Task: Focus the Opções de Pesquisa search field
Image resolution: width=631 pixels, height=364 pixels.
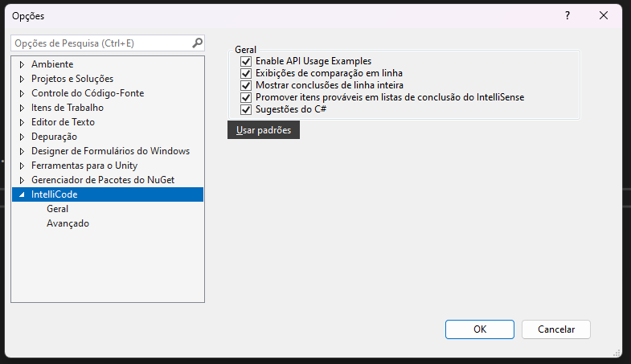Action: pyautogui.click(x=102, y=43)
